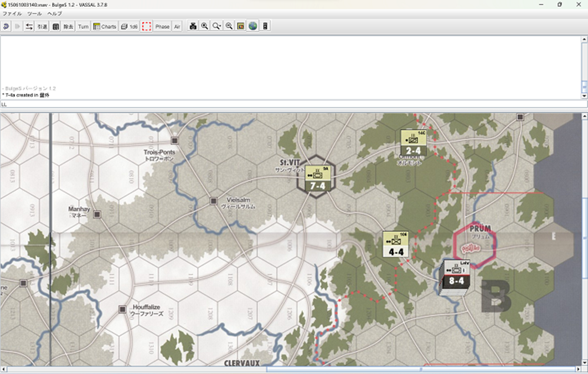The width and height of the screenshot is (588, 374).
Task: Click the Trois-Ponts town marker
Action: click(174, 140)
